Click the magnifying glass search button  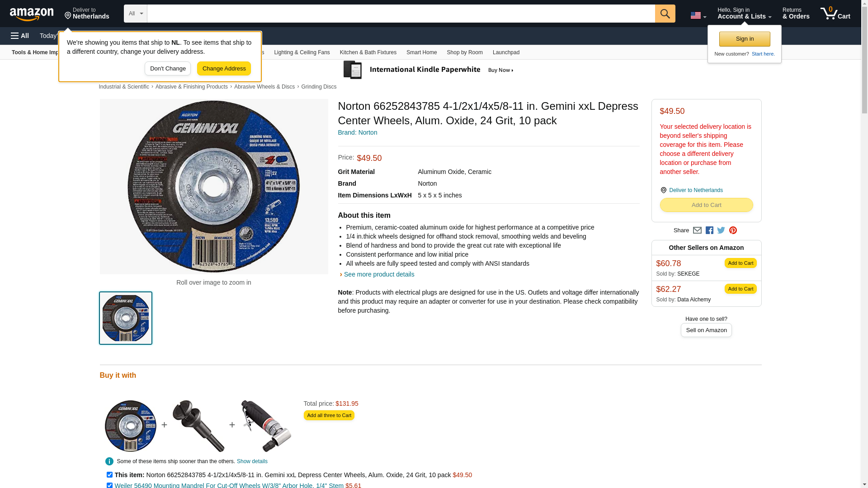pyautogui.click(x=665, y=14)
